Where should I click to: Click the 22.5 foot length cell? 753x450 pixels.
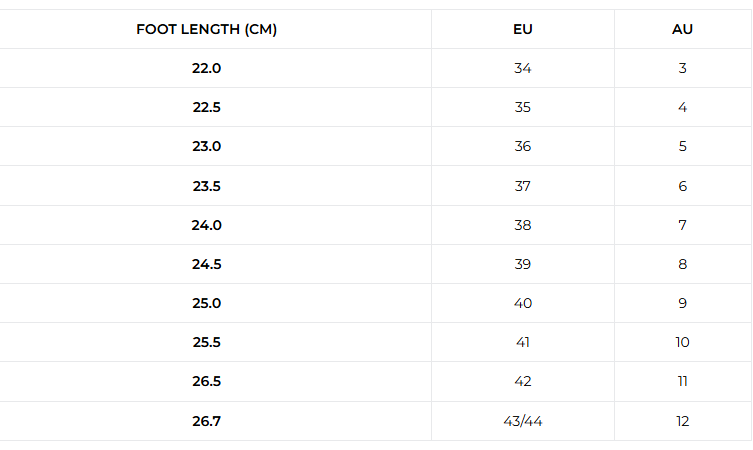206,107
